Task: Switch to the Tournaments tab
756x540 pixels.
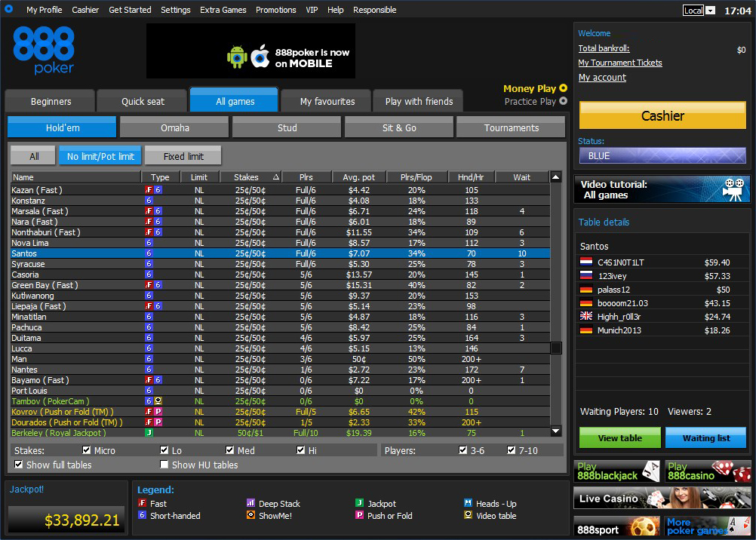Action: [x=511, y=127]
